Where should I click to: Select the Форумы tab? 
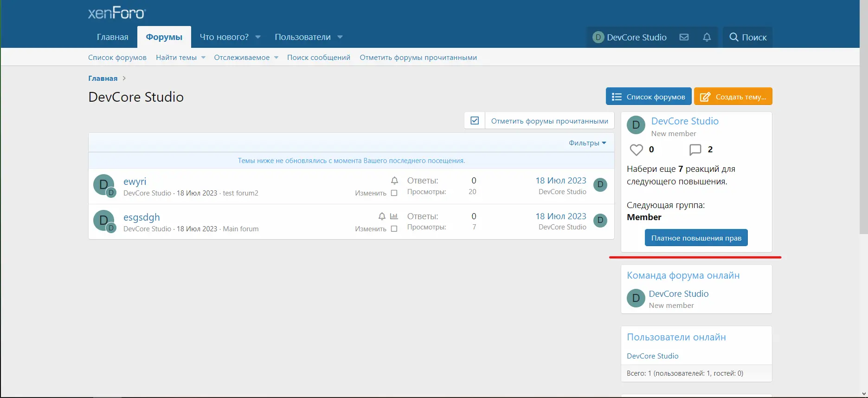coord(164,37)
